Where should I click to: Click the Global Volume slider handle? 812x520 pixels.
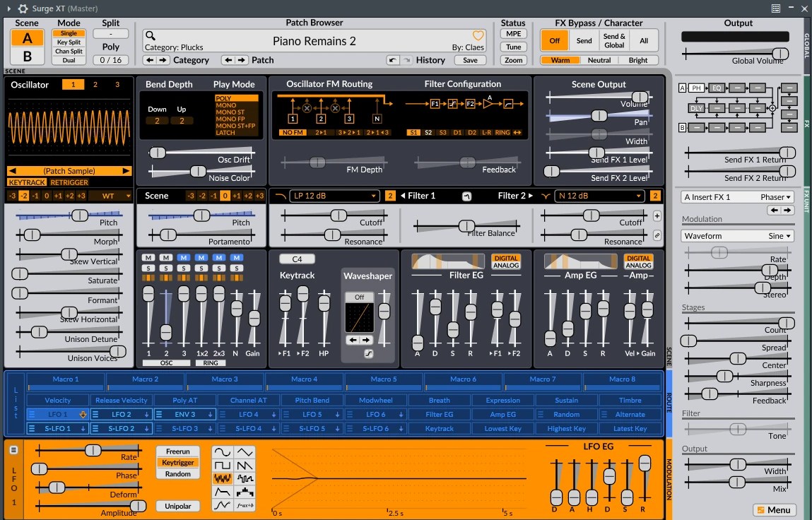pyautogui.click(x=780, y=54)
